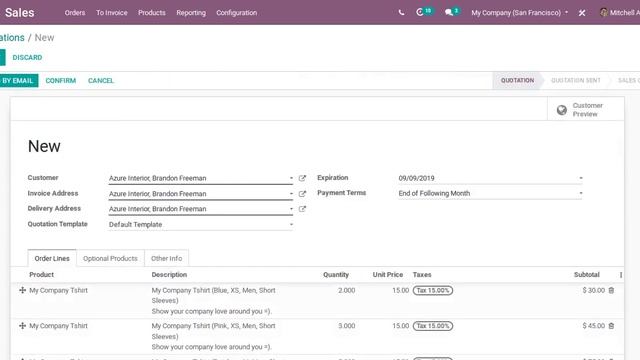This screenshot has height=360, width=640.
Task: Click My Company Tshirt product in Pink row
Action: [x=58, y=326]
